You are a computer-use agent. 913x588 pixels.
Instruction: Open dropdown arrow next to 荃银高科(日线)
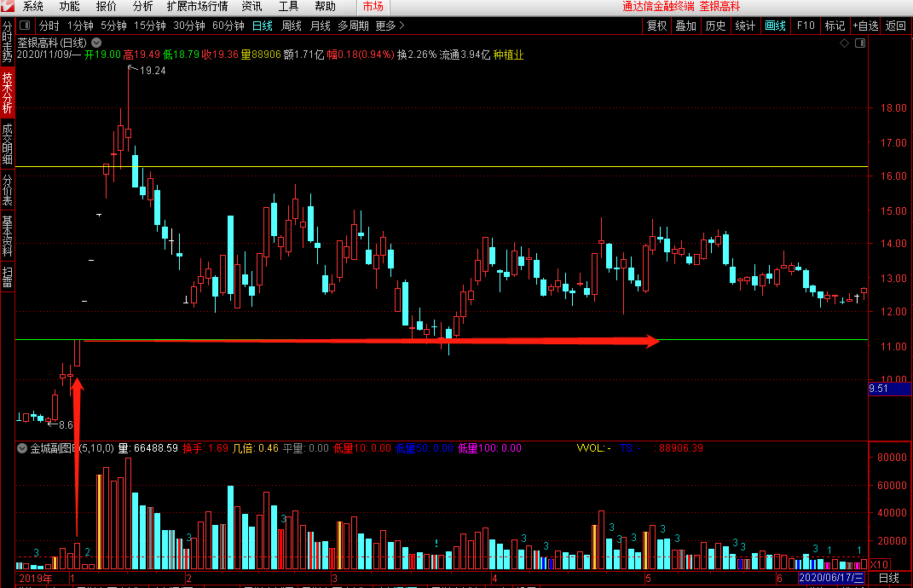click(96, 43)
